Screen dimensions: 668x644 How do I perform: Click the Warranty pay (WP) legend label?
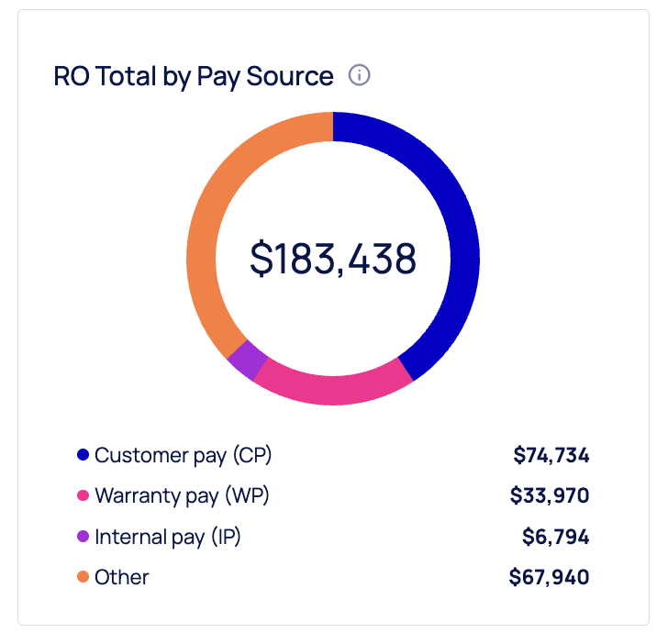[x=183, y=495]
